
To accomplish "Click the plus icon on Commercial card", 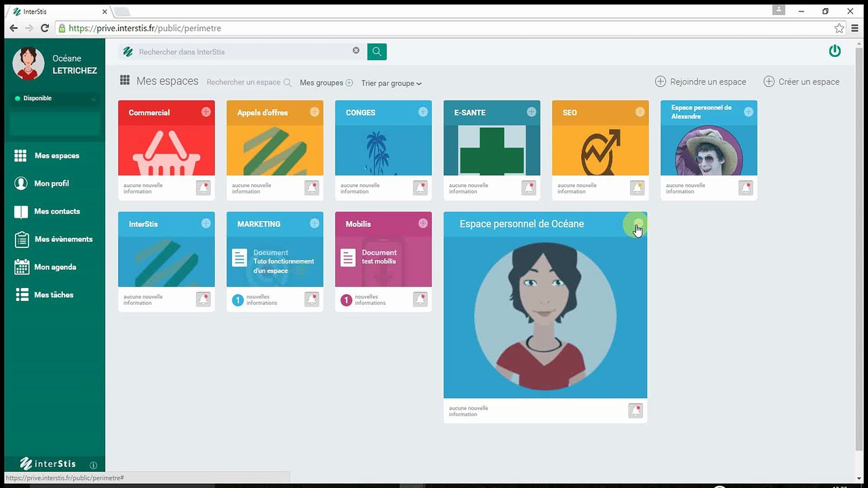I will 206,112.
